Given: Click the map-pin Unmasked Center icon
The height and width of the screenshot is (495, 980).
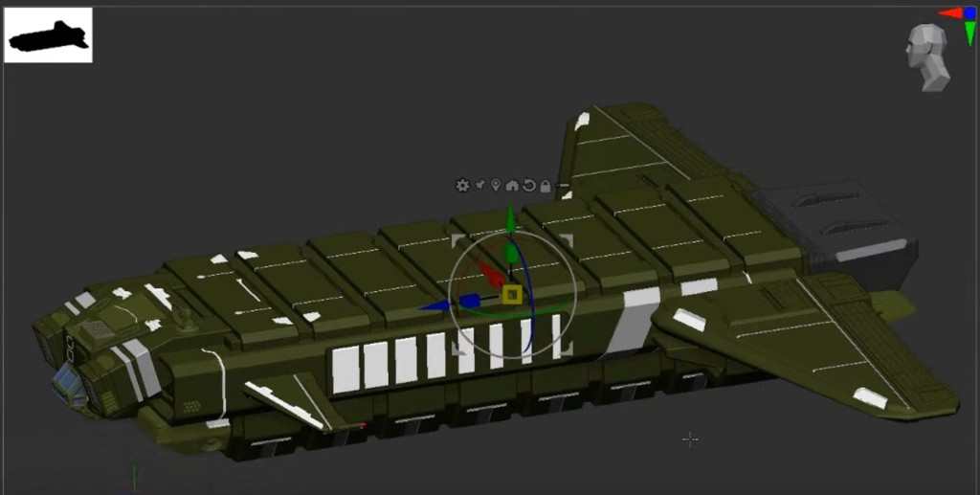Looking at the screenshot, I should pyautogui.click(x=496, y=185).
